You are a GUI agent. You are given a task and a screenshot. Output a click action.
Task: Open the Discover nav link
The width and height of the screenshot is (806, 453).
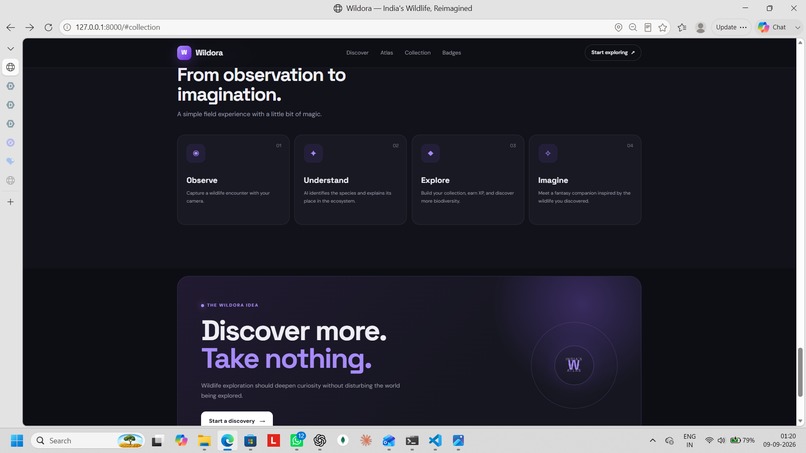coord(357,52)
